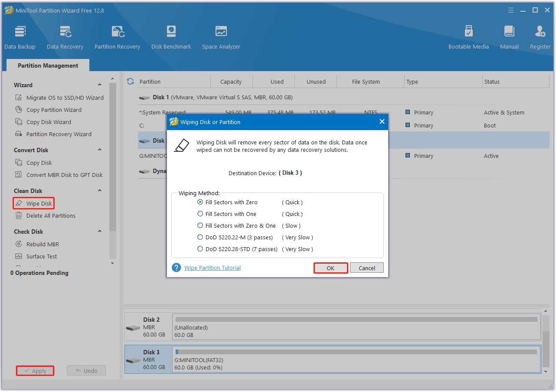Start the Disk Benchmark tool
The height and width of the screenshot is (392, 556).
171,37
